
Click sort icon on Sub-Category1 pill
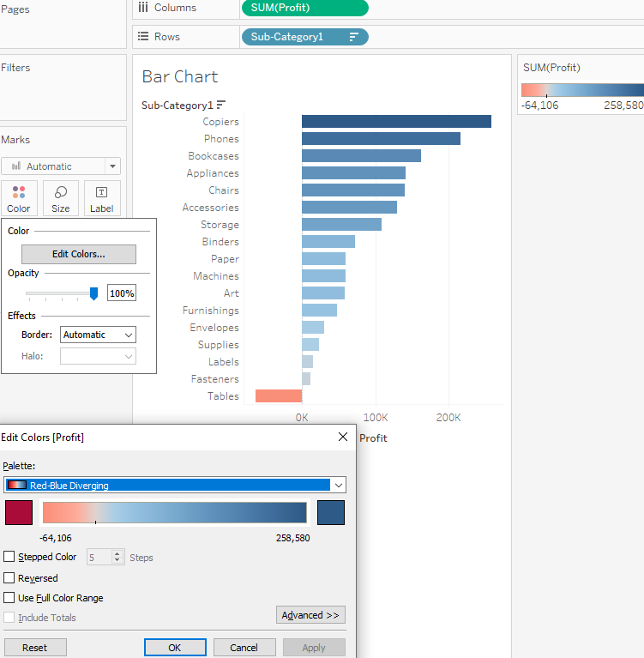[x=353, y=37]
